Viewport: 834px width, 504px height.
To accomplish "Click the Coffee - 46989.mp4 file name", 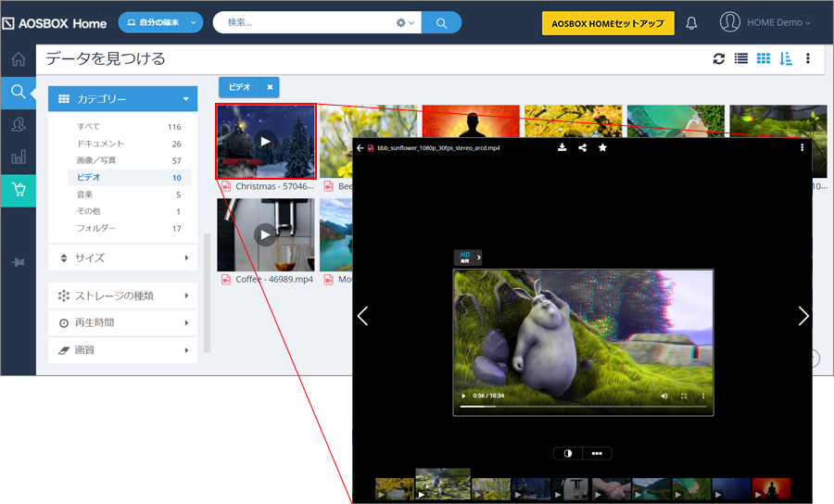I will 274,279.
